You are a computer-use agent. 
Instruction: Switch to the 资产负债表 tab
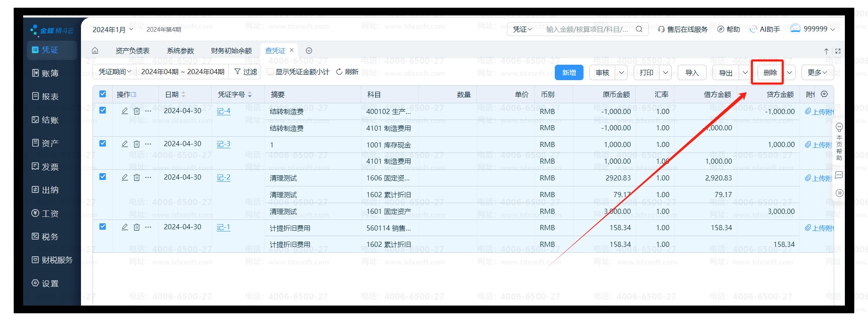tap(132, 51)
